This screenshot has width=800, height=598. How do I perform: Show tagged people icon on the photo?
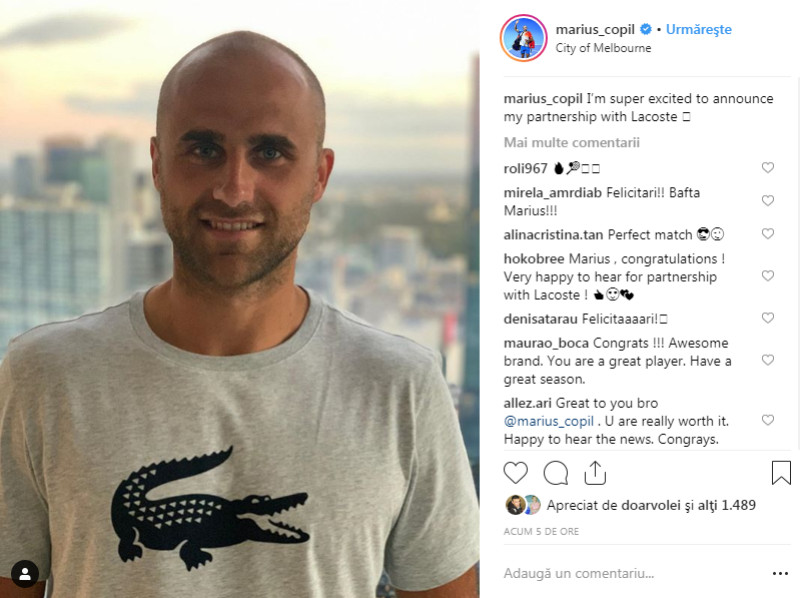tap(25, 574)
